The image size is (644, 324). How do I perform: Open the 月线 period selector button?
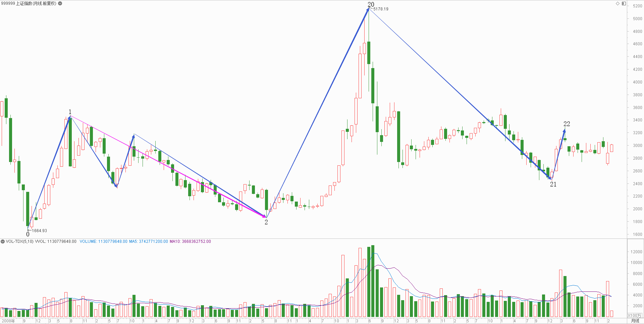(635, 321)
